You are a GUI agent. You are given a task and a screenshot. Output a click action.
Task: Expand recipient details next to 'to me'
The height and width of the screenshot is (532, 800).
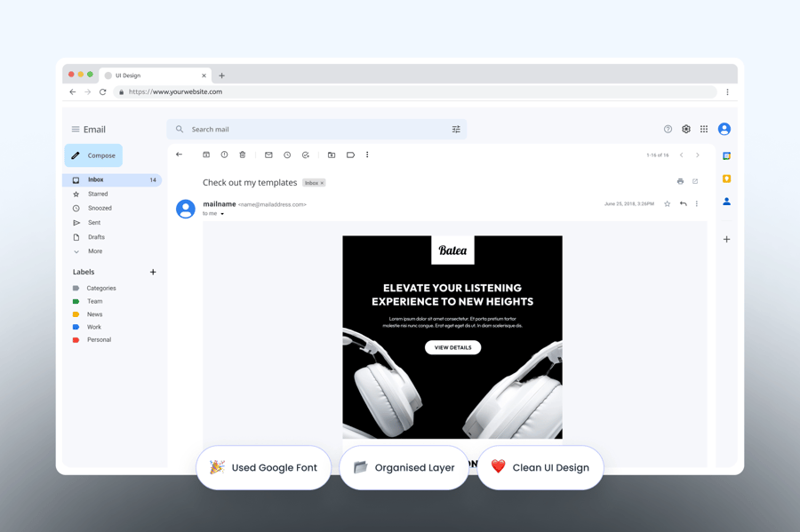click(x=222, y=214)
